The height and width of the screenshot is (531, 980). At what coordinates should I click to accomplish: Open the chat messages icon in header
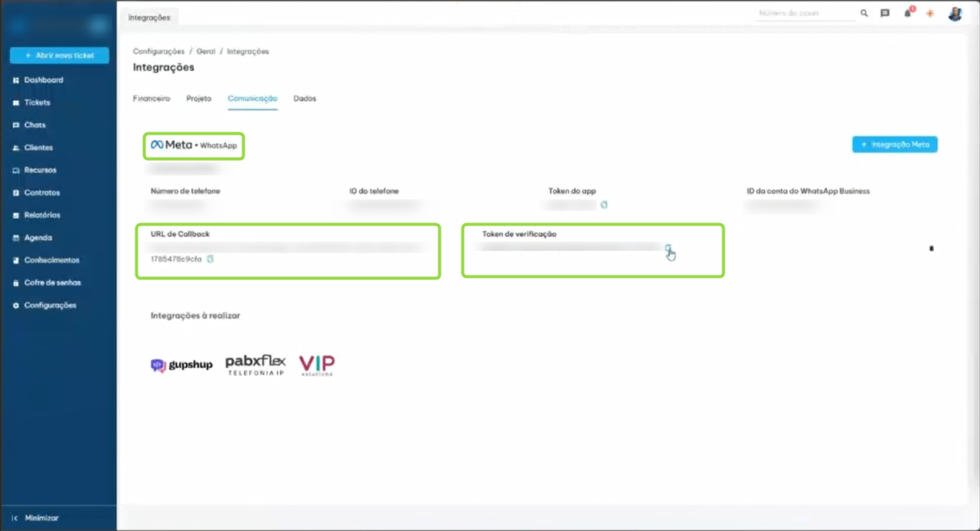coord(885,14)
